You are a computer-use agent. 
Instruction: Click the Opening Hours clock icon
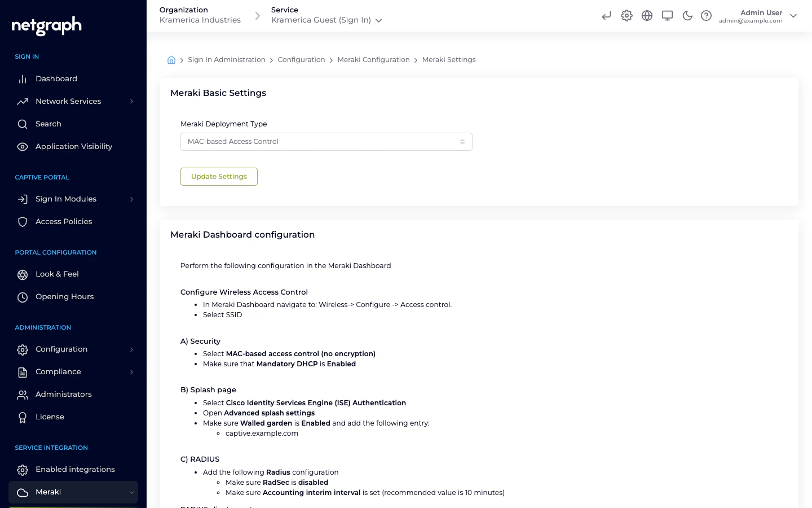tap(23, 297)
